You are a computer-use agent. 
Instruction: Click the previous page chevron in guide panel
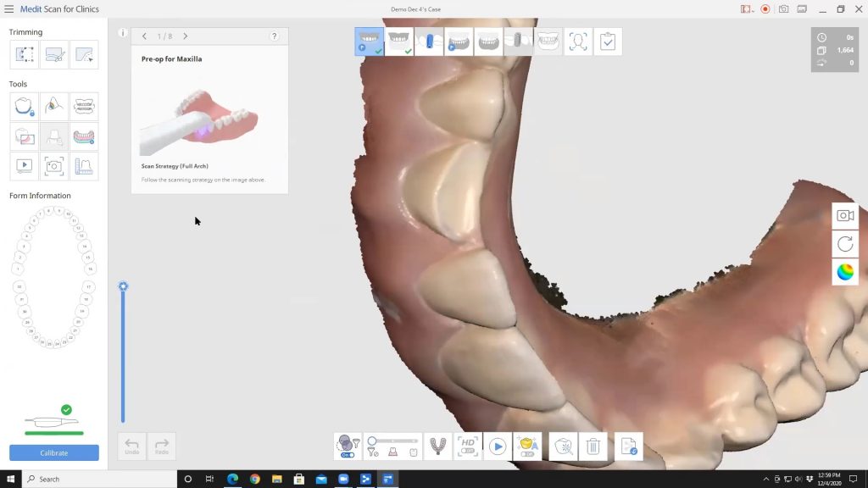[x=145, y=36]
